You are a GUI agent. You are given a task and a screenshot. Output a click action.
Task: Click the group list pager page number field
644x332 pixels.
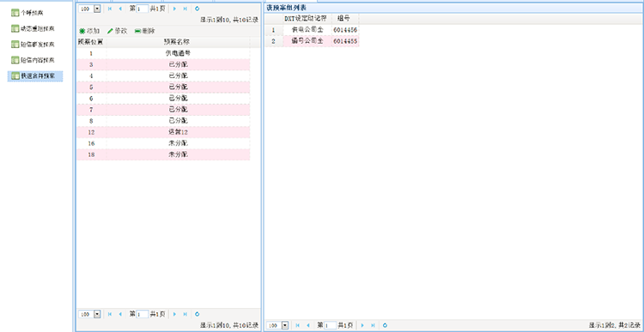[x=330, y=325]
